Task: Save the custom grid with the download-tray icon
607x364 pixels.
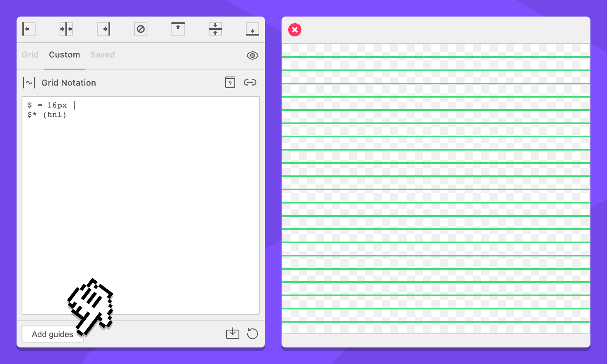Action: (233, 333)
